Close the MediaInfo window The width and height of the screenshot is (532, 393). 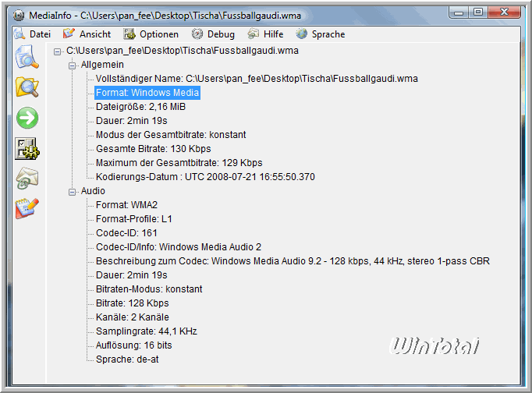[x=505, y=12]
